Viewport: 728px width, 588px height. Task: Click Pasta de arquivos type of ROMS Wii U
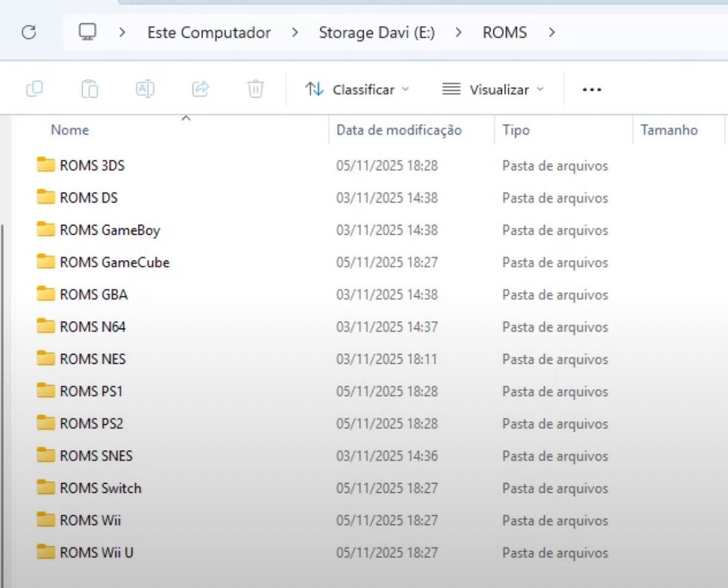[555, 553]
